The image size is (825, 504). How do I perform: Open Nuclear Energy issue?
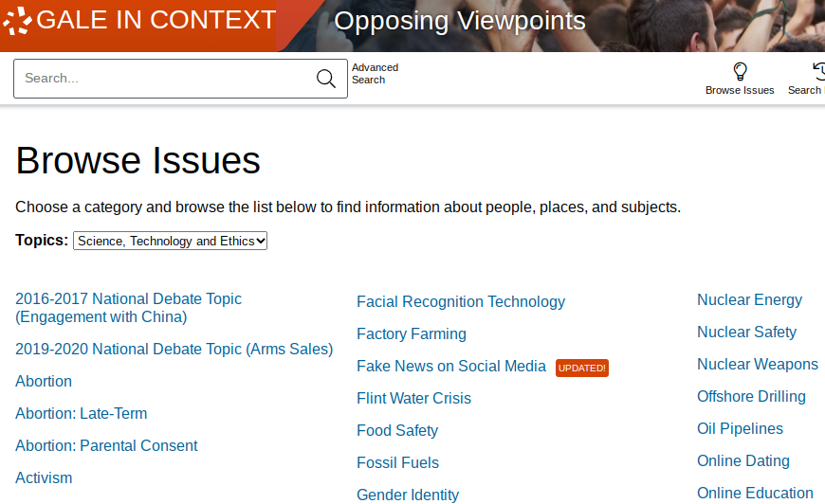coord(750,299)
